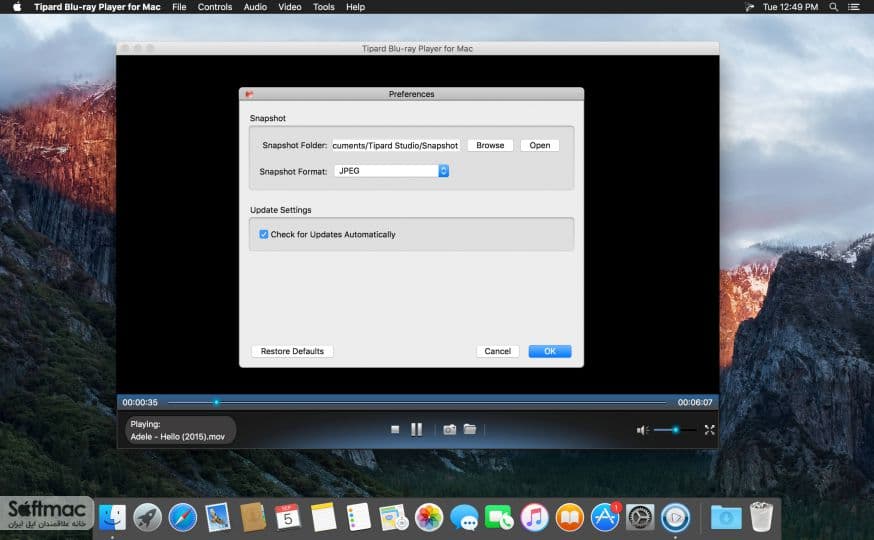
Task: Click the Snapshot Folder path field
Action: (396, 145)
